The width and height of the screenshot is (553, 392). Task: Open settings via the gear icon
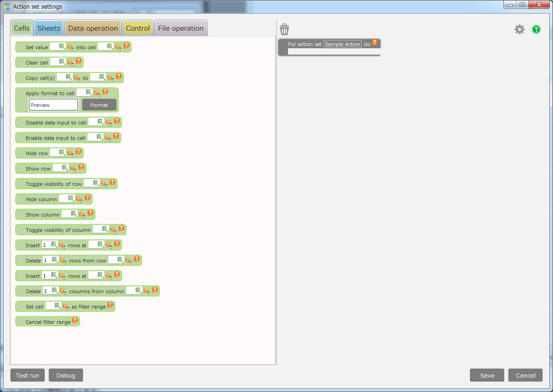coord(520,29)
